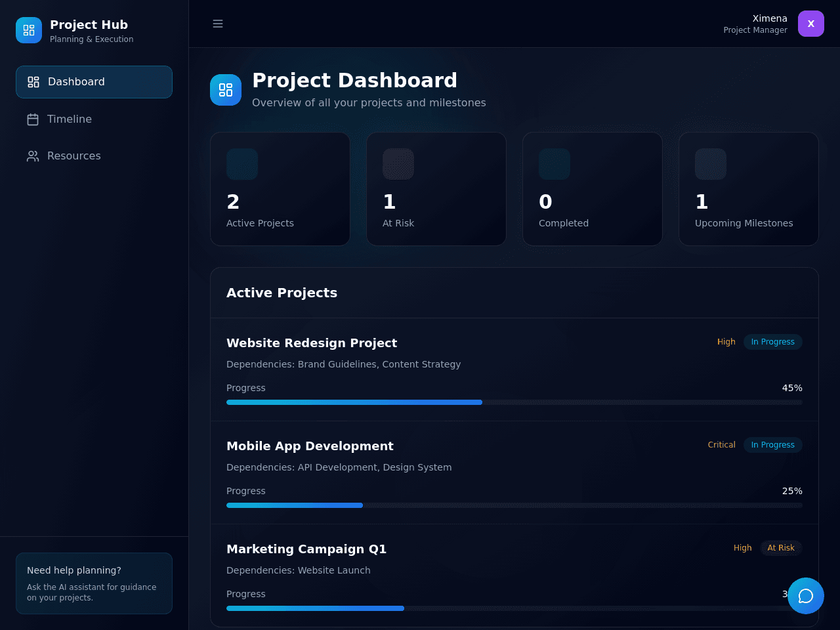This screenshot has height=630, width=840.
Task: Click the In Progress badge for Mobile App
Action: (773, 445)
